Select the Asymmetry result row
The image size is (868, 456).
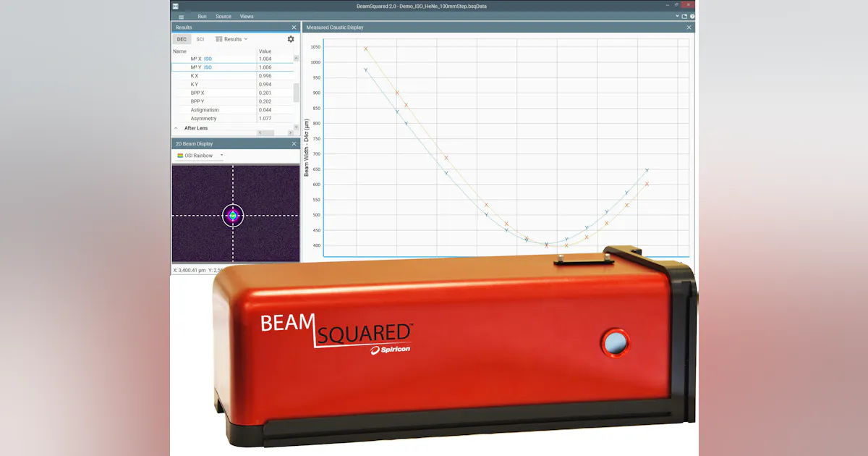[x=232, y=119]
